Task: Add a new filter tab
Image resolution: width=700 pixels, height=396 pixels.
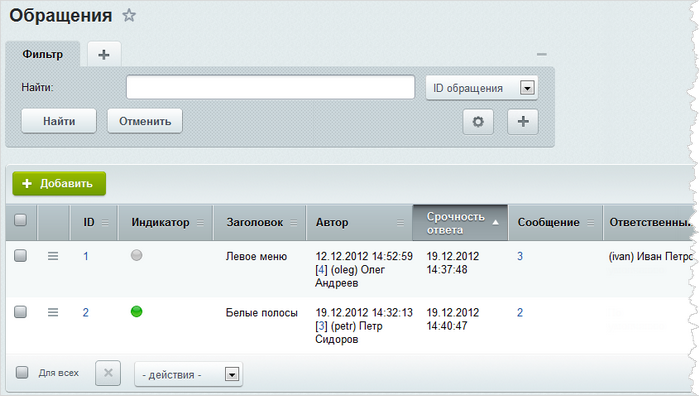Action: click(x=104, y=54)
